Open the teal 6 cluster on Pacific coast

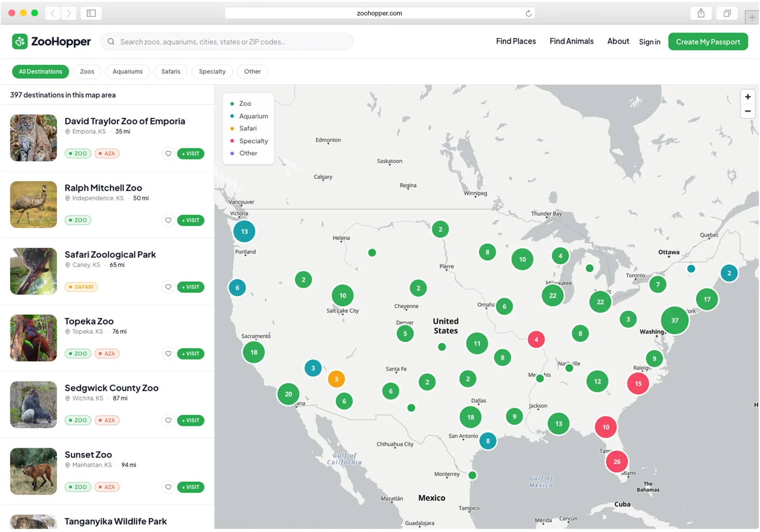coord(237,288)
